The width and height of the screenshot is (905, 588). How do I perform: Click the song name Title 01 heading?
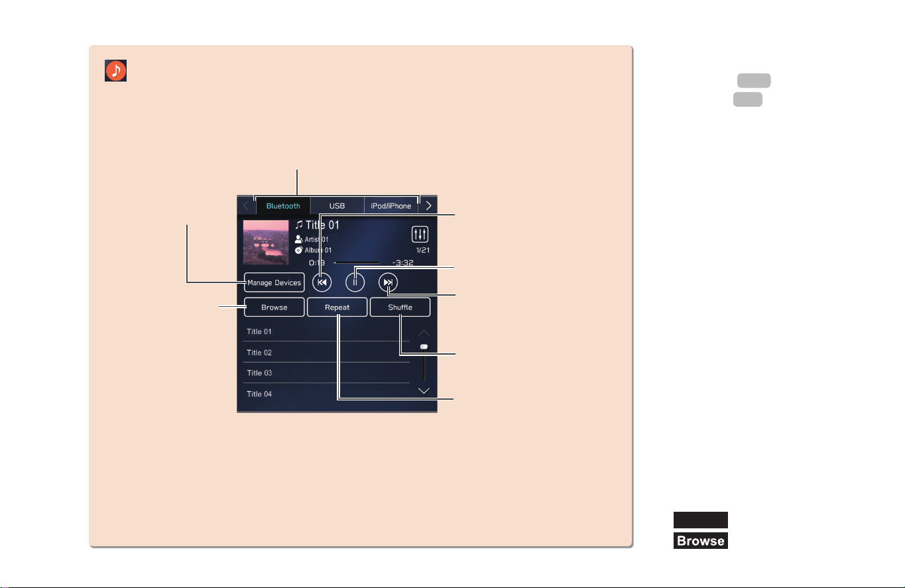322,225
